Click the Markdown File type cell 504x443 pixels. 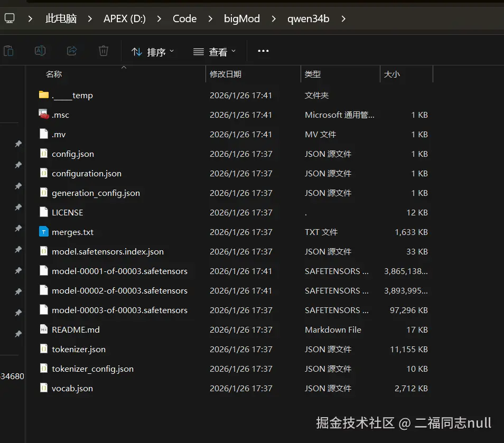(x=333, y=329)
